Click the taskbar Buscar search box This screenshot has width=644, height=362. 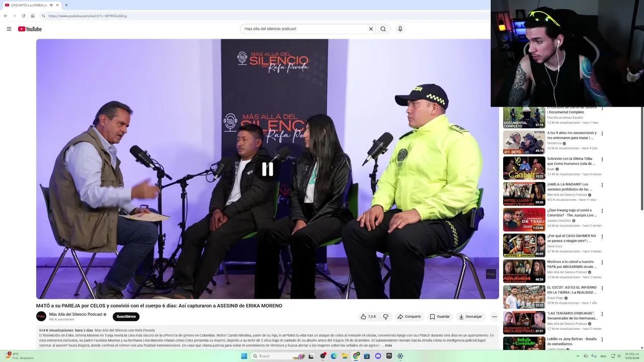[x=278, y=356]
